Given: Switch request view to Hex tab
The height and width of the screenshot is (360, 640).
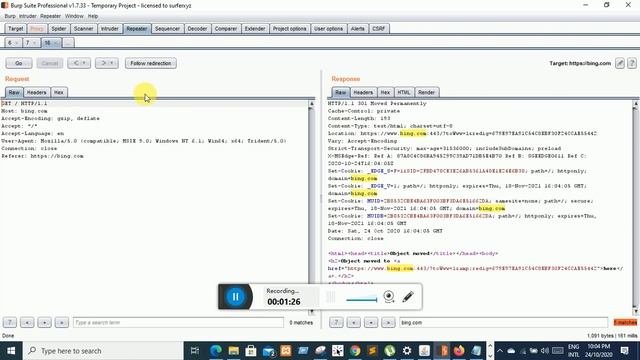Looking at the screenshot, I should coord(59,92).
